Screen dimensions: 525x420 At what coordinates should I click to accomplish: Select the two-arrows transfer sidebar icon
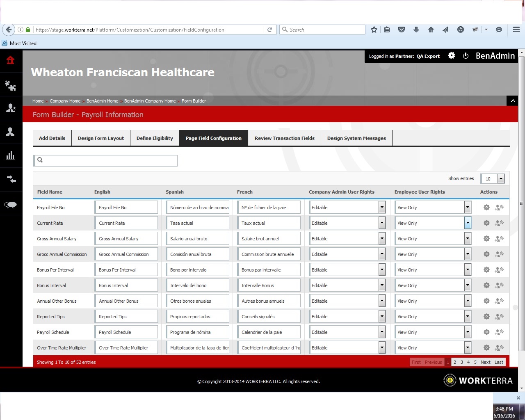[11, 179]
